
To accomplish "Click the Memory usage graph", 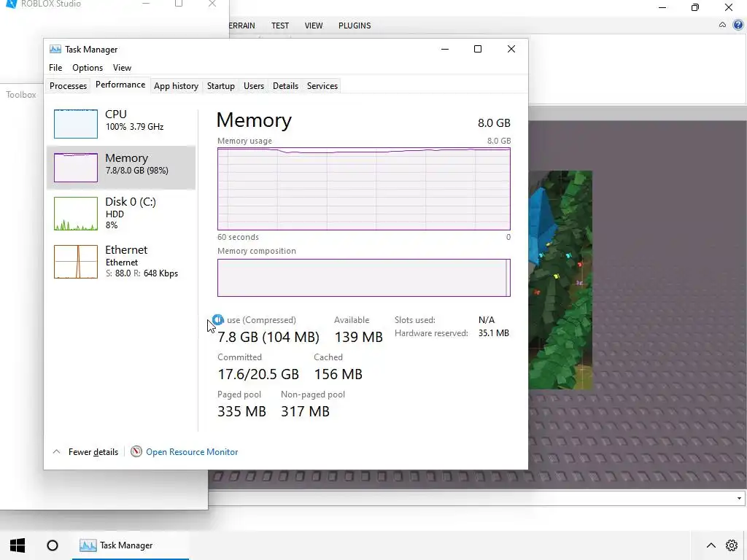I will tap(364, 189).
